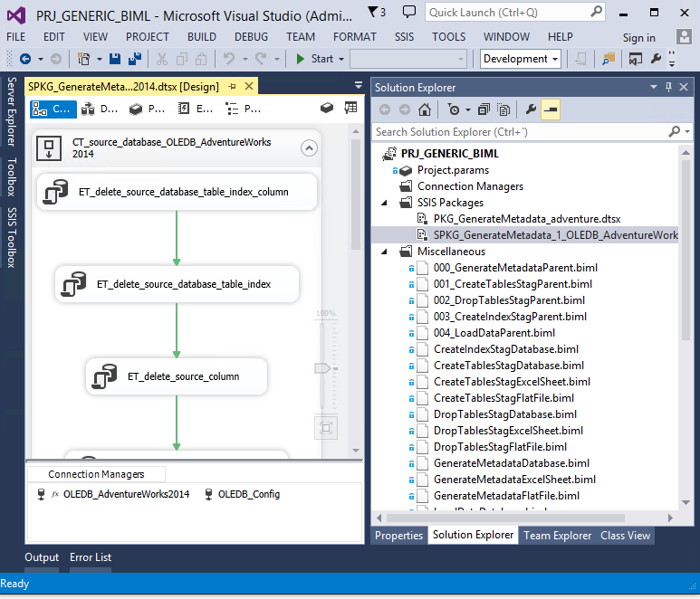The width and height of the screenshot is (700, 599).
Task: Select 000_GenerateMetadataParent.biml file
Action: point(515,268)
